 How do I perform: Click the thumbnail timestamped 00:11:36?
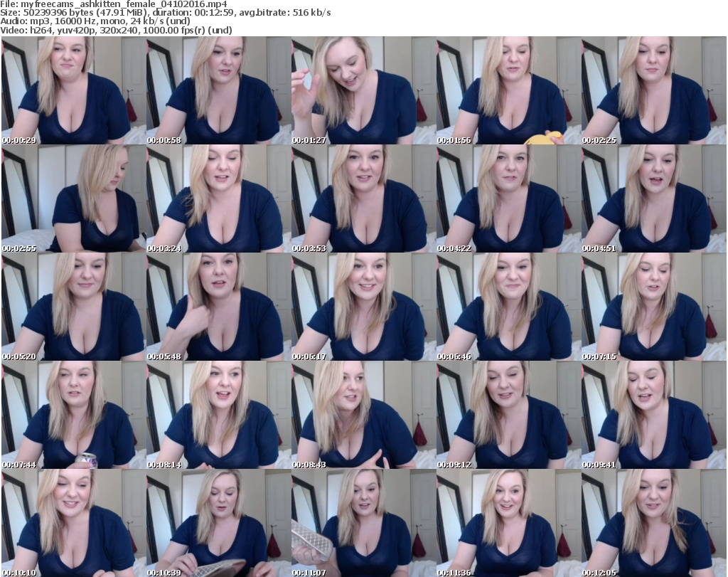[509, 523]
